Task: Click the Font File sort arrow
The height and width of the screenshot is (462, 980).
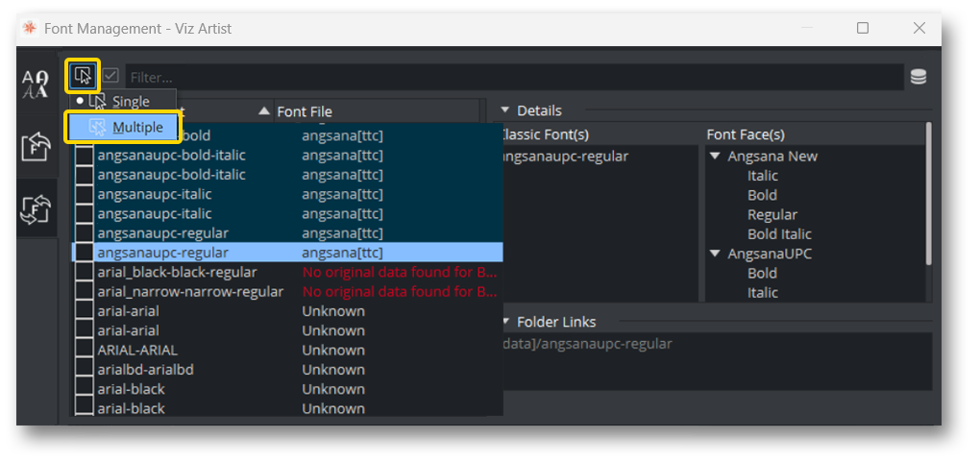Action: (264, 111)
